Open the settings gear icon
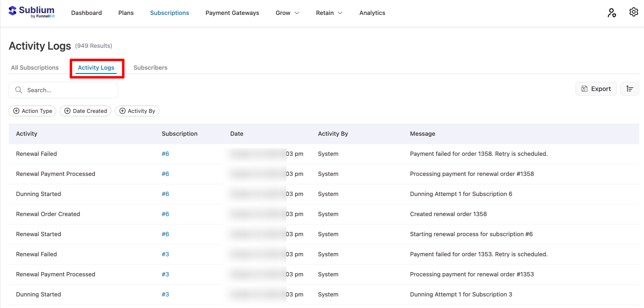Image resolution: width=644 pixels, height=308 pixels. pos(633,12)
